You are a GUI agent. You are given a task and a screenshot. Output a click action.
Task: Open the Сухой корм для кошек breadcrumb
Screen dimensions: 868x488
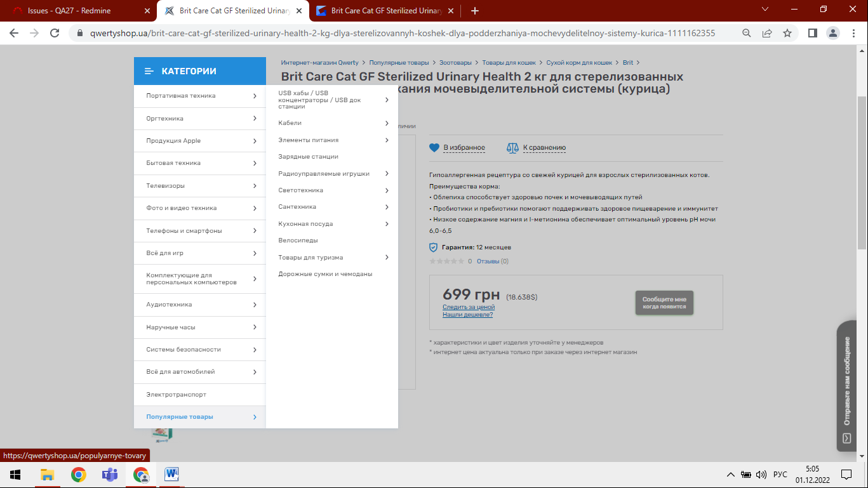(579, 63)
